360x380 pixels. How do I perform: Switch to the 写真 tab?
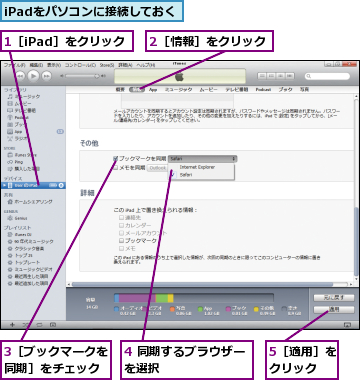(x=304, y=90)
